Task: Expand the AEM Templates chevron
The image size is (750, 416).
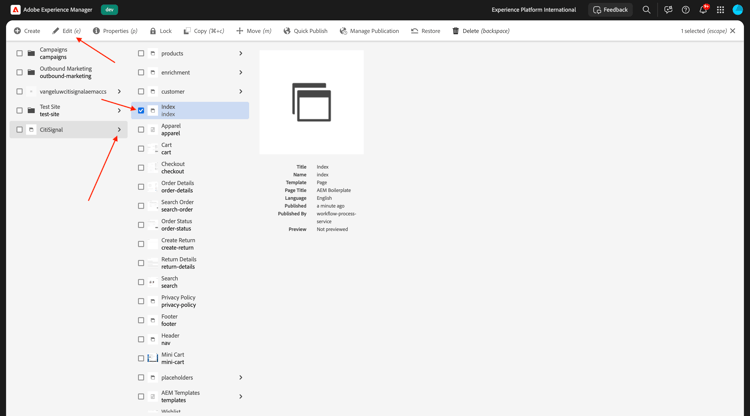Action: click(x=241, y=396)
